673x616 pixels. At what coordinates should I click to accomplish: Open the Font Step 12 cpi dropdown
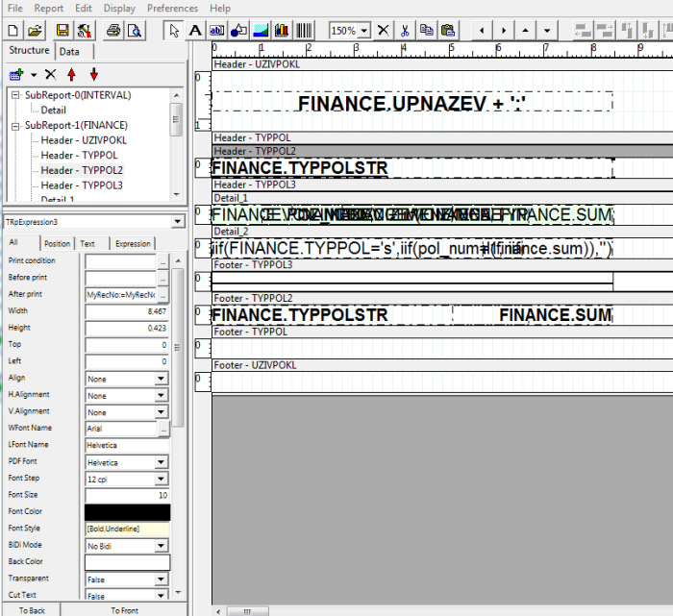tap(161, 480)
